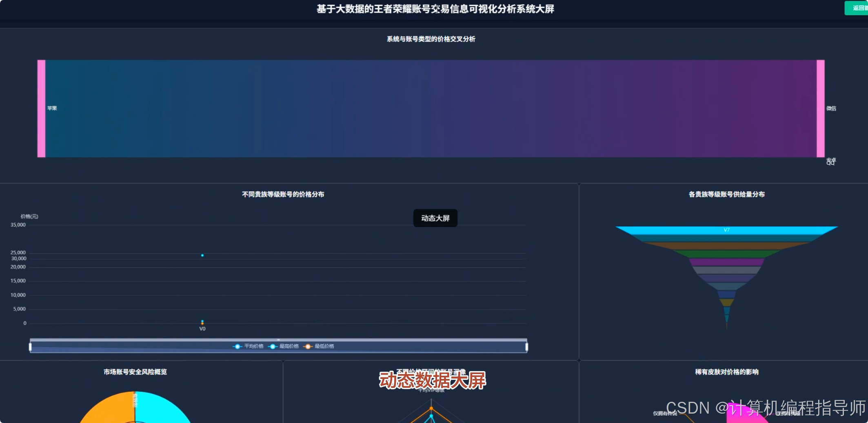Click the V7 segment in the funnel chart
This screenshot has width=868, height=423.
726,230
